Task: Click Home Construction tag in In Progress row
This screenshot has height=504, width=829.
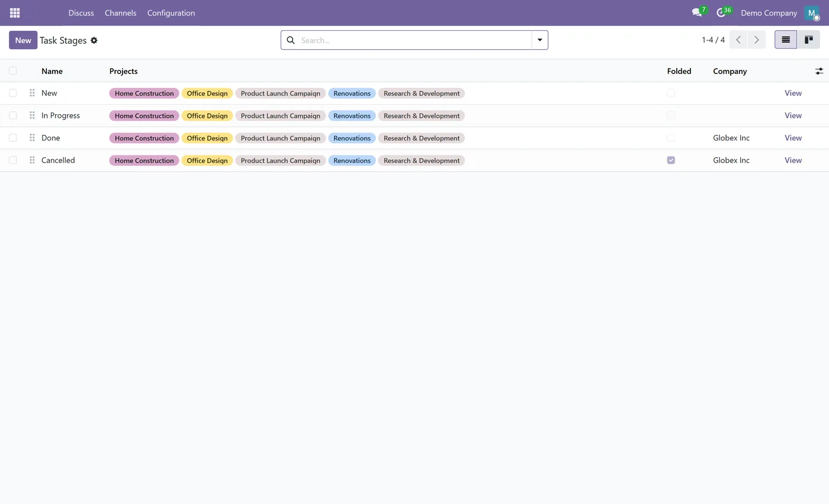Action: click(x=144, y=115)
